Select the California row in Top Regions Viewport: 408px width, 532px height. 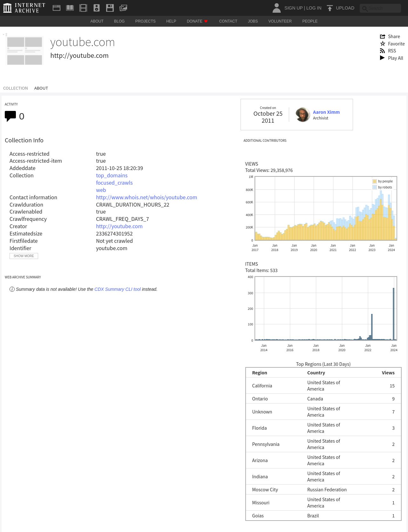coord(323,386)
